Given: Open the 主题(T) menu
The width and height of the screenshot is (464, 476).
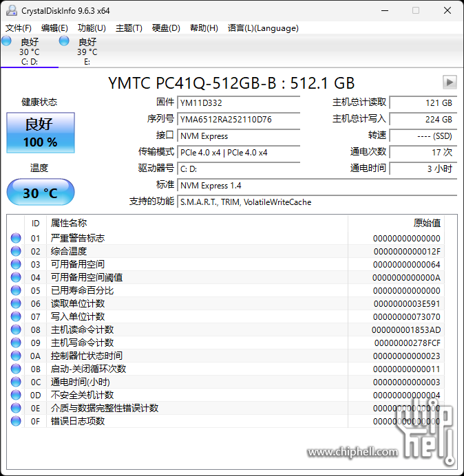Looking at the screenshot, I should pos(129,28).
